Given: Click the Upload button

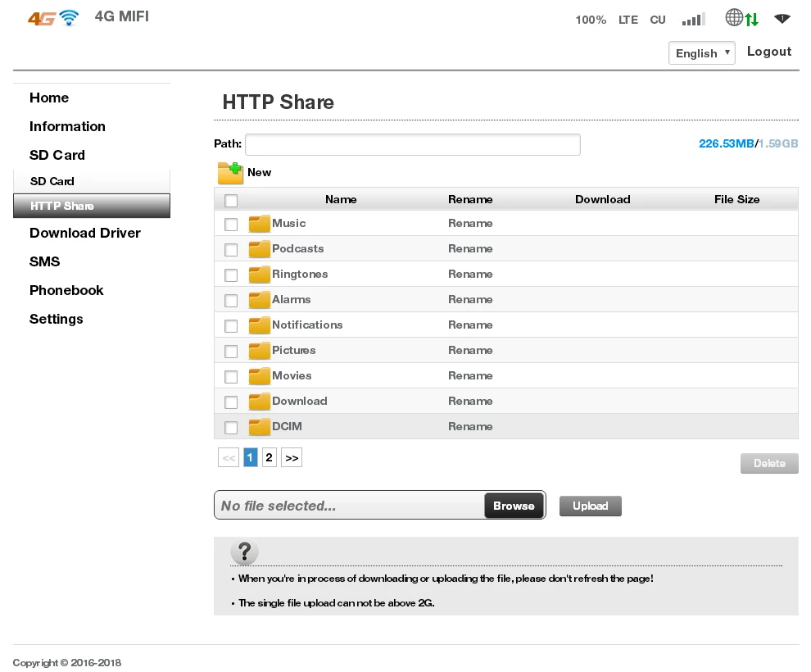Looking at the screenshot, I should click(590, 506).
